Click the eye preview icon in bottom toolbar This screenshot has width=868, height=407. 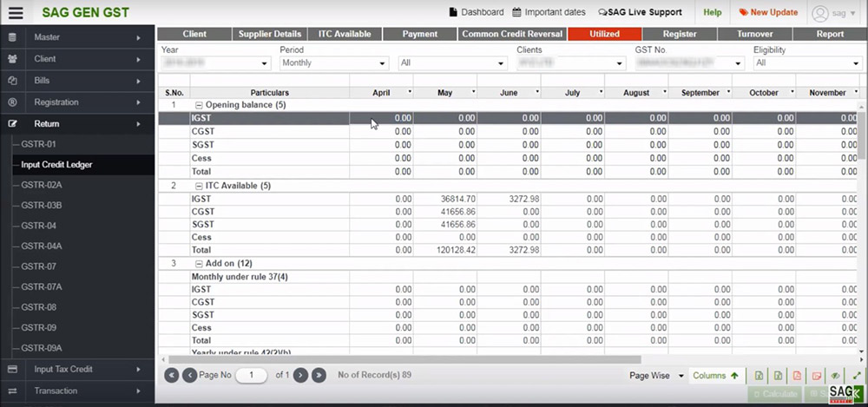[x=835, y=376]
